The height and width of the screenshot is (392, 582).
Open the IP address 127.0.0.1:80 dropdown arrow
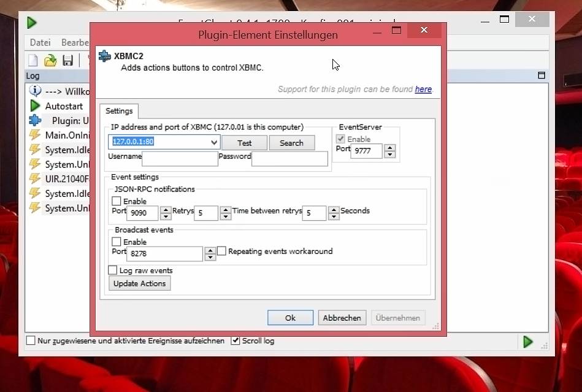pos(214,142)
